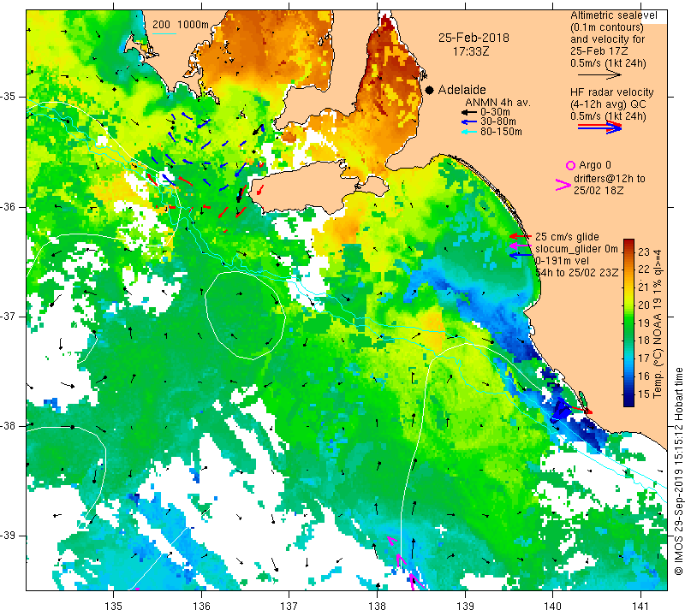Click the 'Altimetric sealevel' heading
Viewport: 685px width, 616px height.
[614, 15]
